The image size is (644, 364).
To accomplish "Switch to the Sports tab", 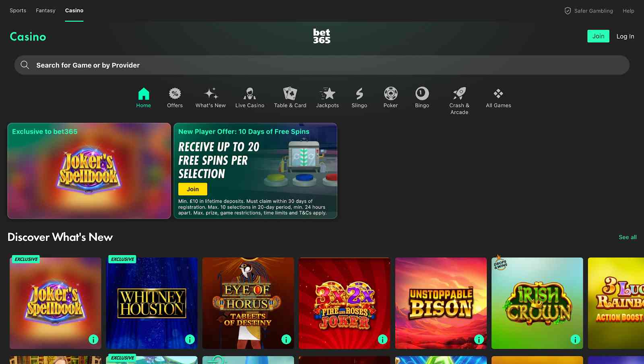I will tap(18, 10).
